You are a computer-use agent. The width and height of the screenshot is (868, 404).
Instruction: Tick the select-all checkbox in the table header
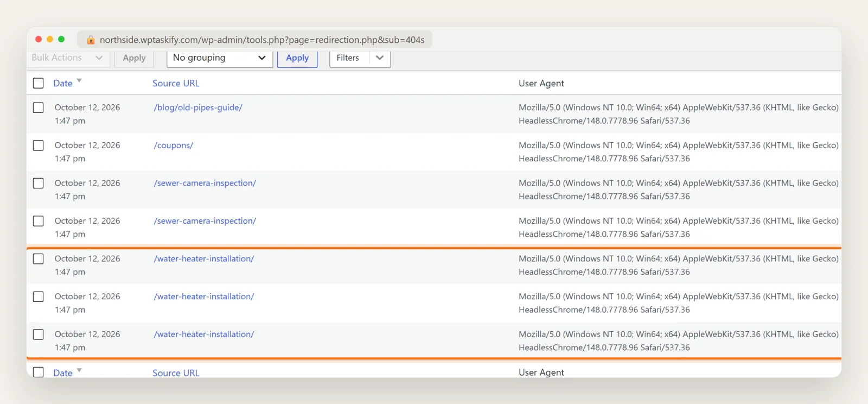tap(39, 83)
